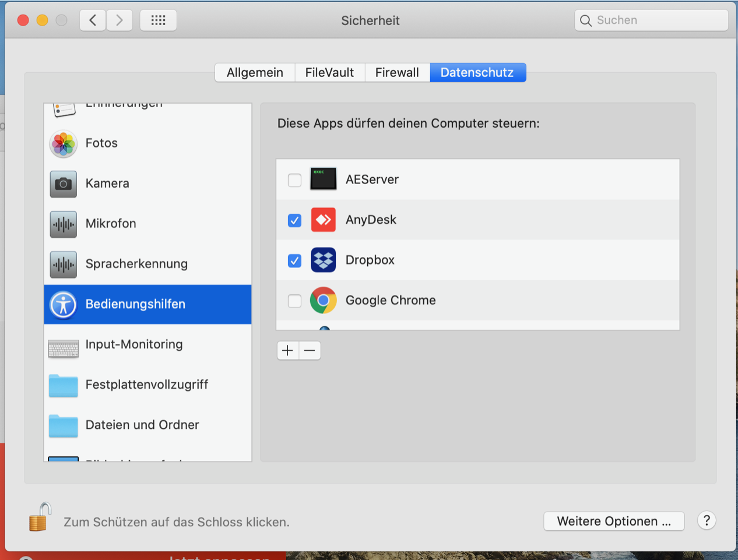
Task: Click the Bedienungshilfen accessibility icon
Action: tap(64, 304)
